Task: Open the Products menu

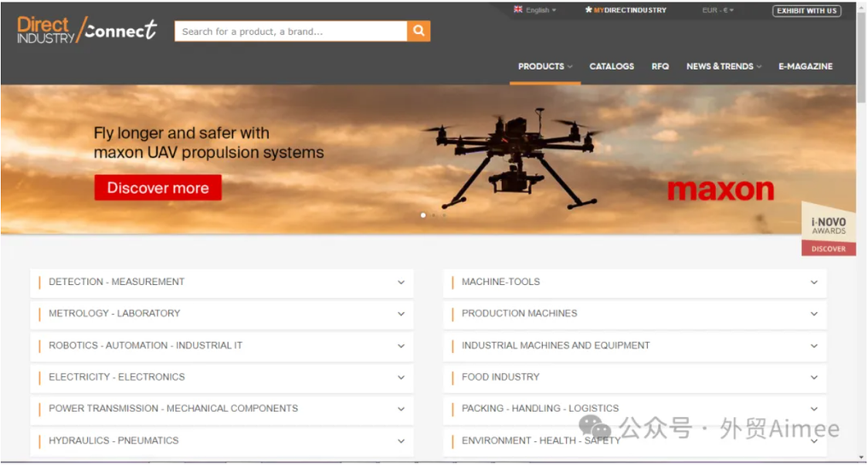Action: 545,67
